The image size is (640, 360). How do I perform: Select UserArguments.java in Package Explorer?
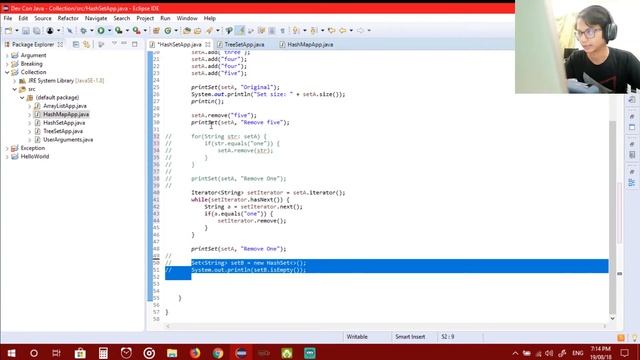point(68,140)
